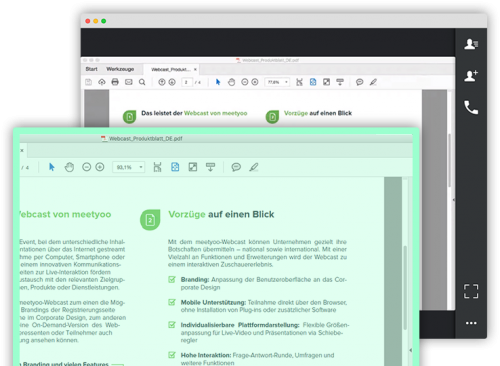Click side panel collapse arrow in back window
The width and height of the screenshot is (500, 366).
click(x=453, y=200)
